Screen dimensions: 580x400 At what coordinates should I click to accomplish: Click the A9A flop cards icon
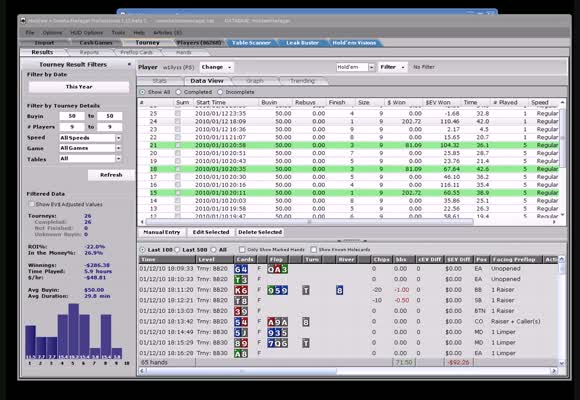tap(277, 322)
